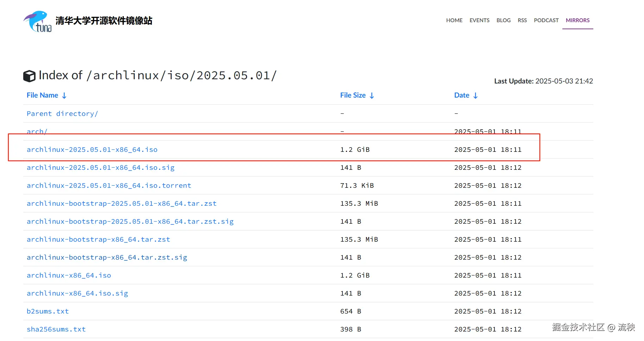Go to the EVENTS page
Viewport: 644px width, 341px height.
click(x=479, y=20)
